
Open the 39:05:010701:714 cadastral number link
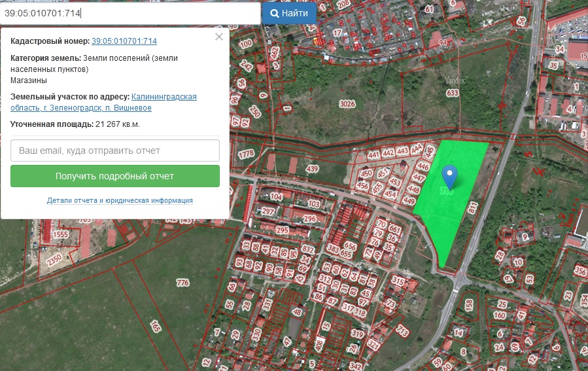tap(124, 41)
